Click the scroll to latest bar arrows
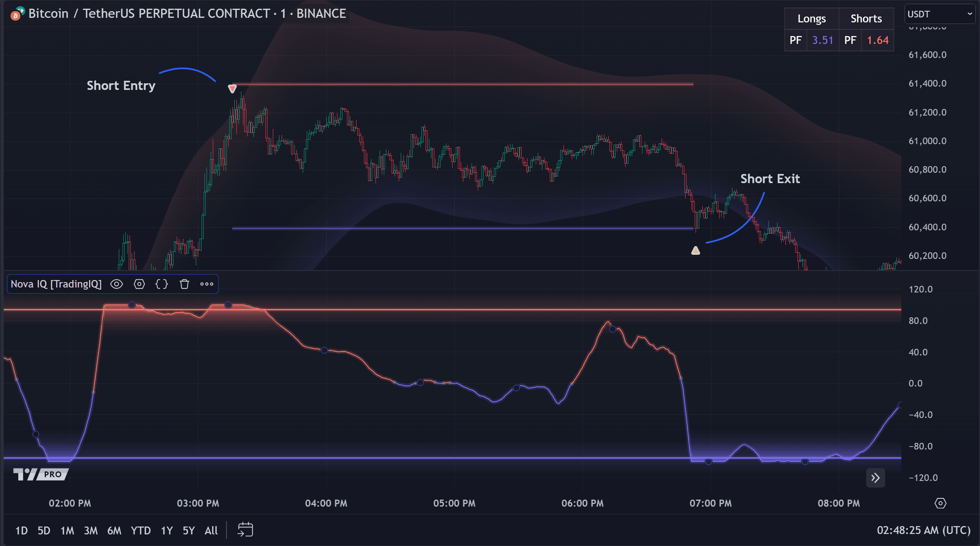Viewport: 980px width, 546px height. tap(875, 478)
